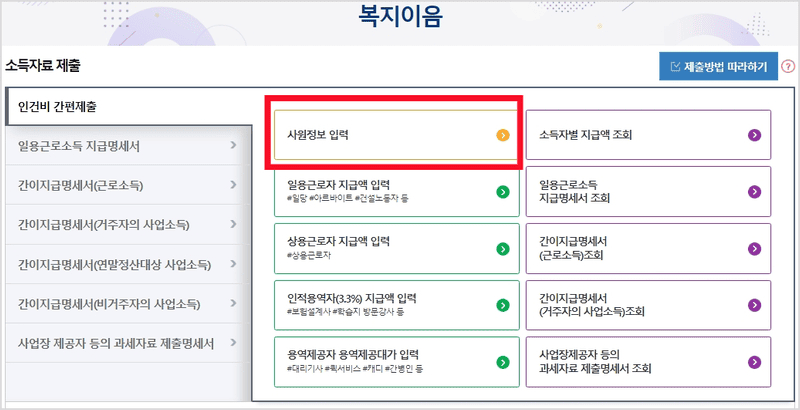Open 사업장제공자 등의 과세자료 제출명세서 조회 card
This screenshot has width=800, height=410.
click(648, 362)
